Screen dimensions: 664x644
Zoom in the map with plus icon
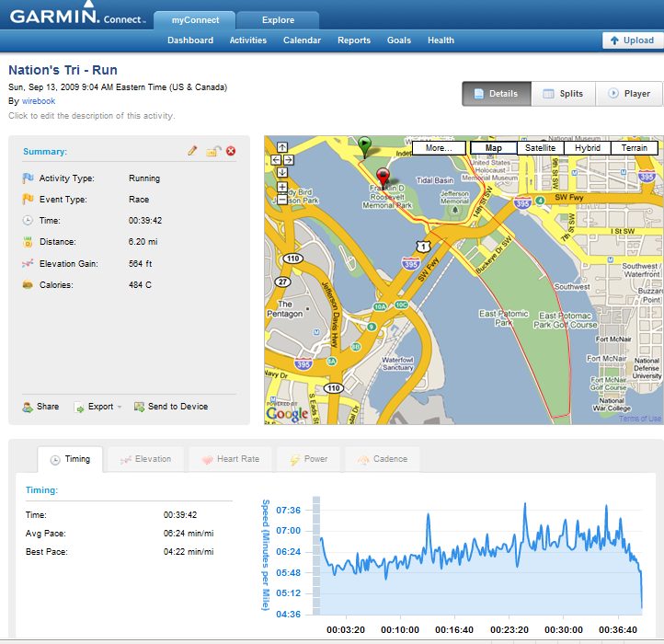pyautogui.click(x=282, y=187)
